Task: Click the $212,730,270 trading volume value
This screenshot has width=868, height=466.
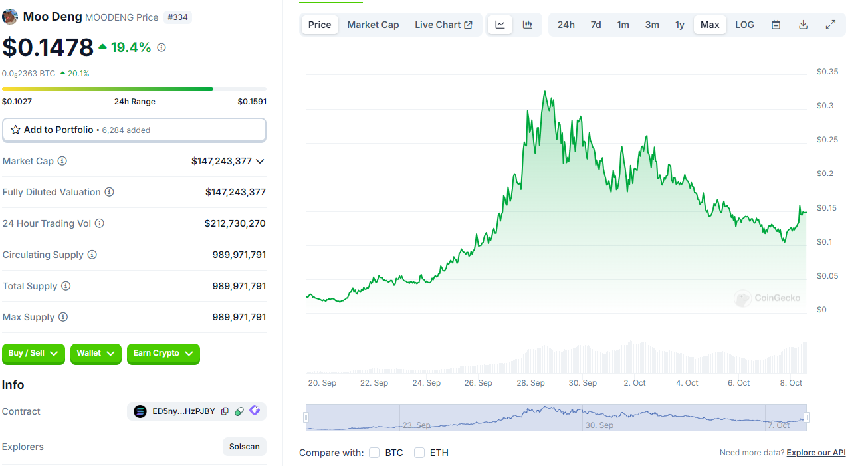Action: [235, 223]
